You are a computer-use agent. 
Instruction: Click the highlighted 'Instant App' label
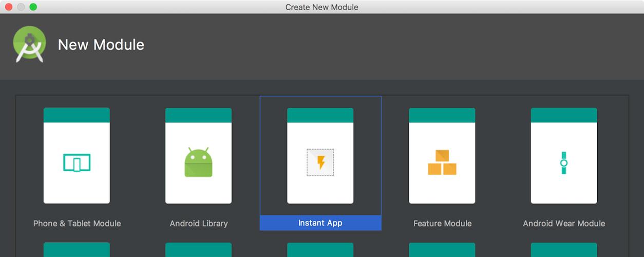pos(320,223)
